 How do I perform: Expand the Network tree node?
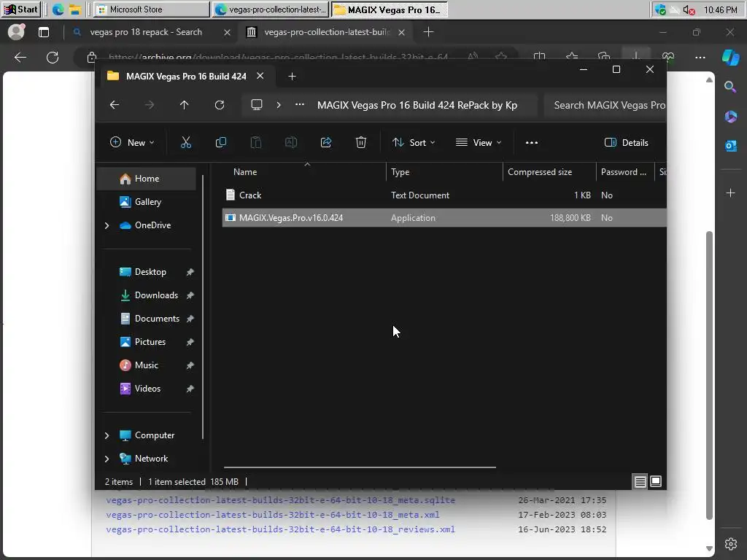[107, 459]
